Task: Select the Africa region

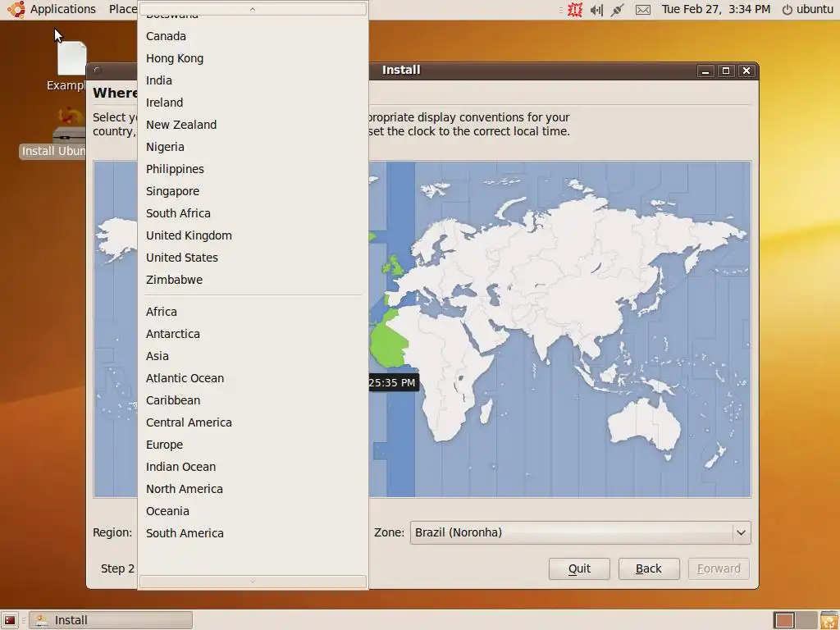Action: click(x=253, y=312)
